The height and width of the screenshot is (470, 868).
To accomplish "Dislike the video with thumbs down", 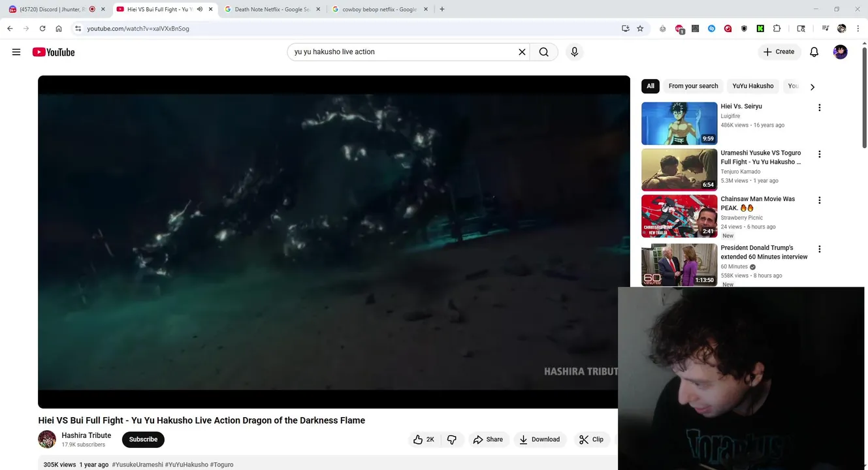I will (451, 439).
